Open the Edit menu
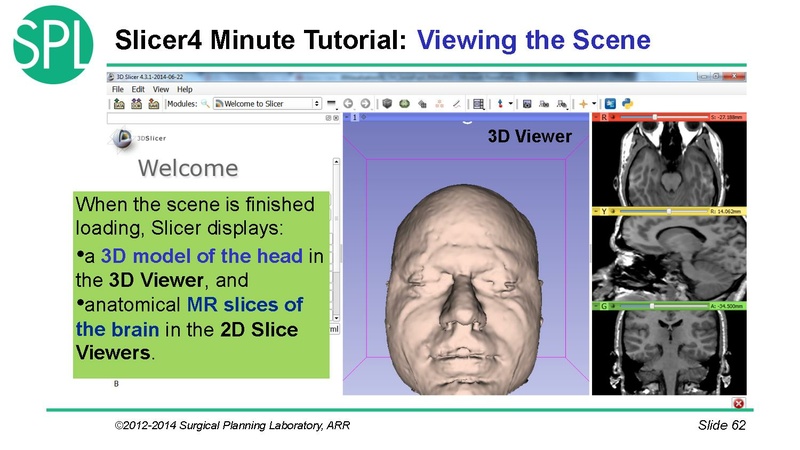Viewport: 800px width, 450px height. coord(138,89)
